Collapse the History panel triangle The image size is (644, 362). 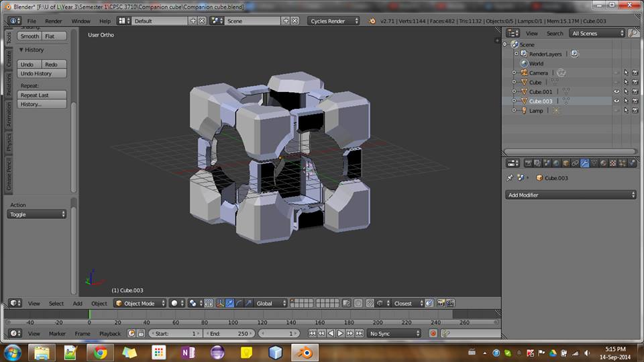tap(21, 50)
